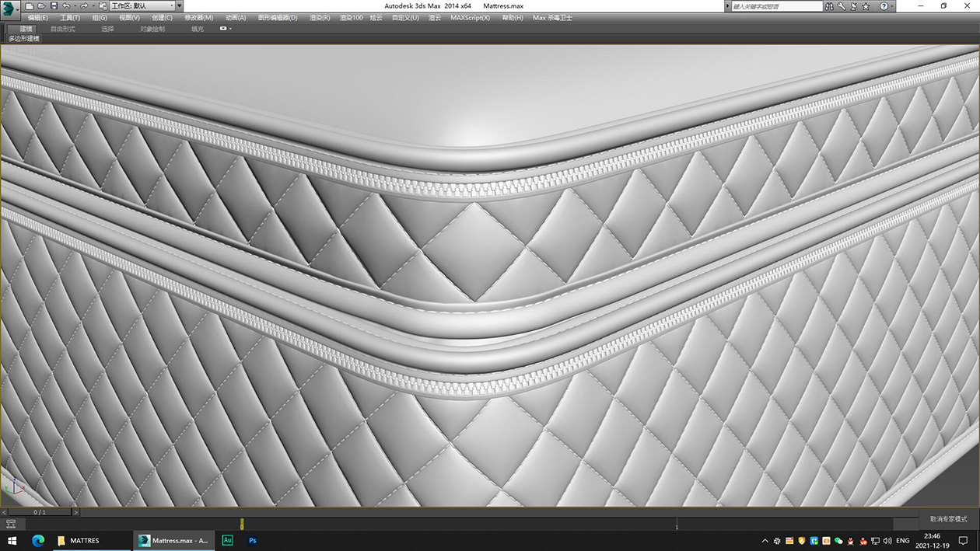Viewport: 980px width, 551px height.
Task: Open the 组(G) menu
Action: tap(100, 18)
